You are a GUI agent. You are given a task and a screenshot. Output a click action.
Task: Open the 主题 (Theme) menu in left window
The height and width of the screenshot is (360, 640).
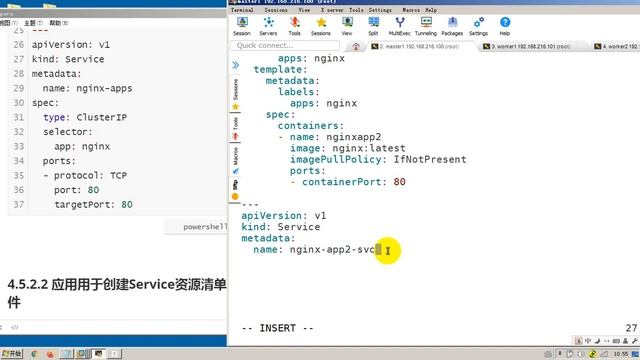[33, 23]
